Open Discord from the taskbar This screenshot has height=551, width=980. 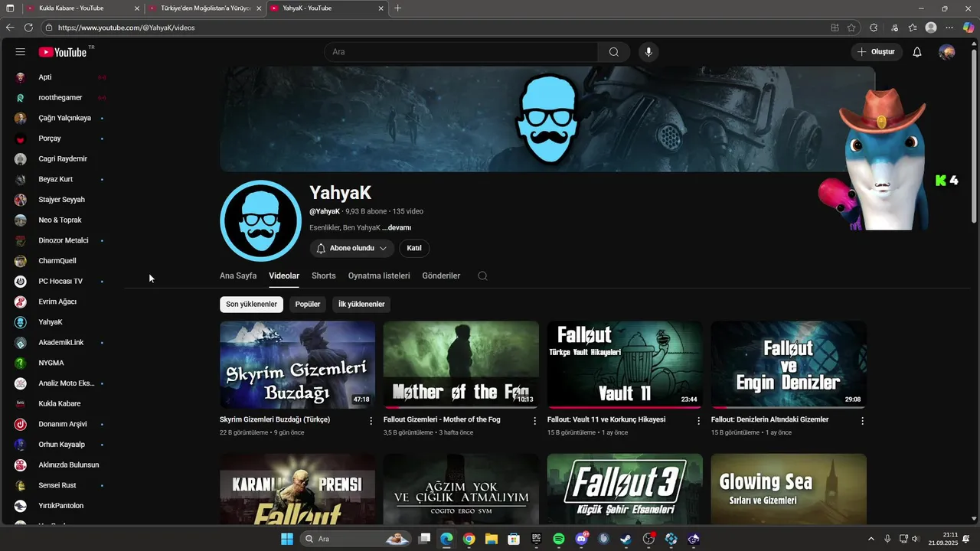click(581, 539)
